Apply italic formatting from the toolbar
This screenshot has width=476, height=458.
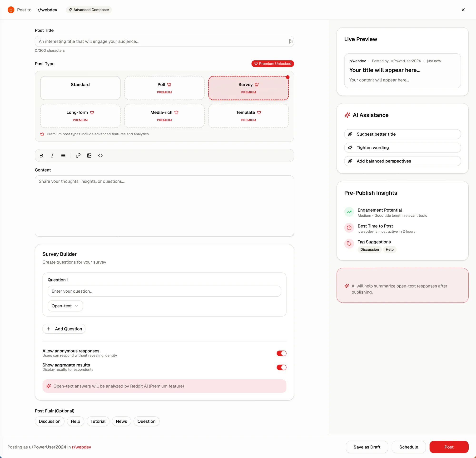click(52, 155)
